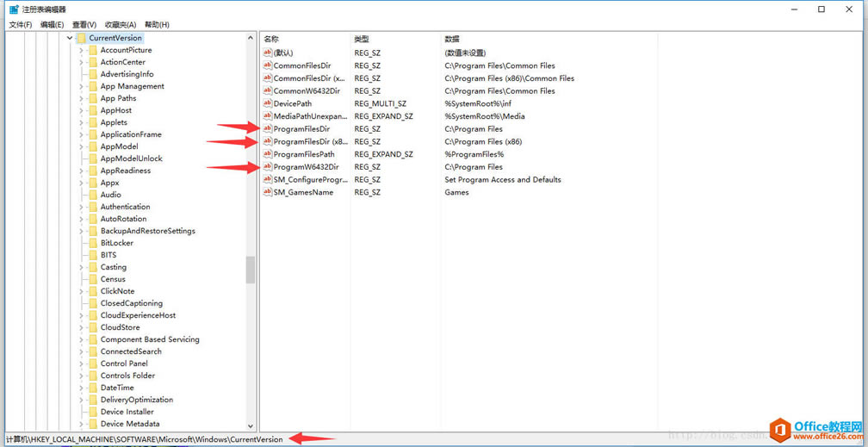Expand the Applets key
Image resolution: width=868 pixels, height=447 pixels.
coord(81,122)
